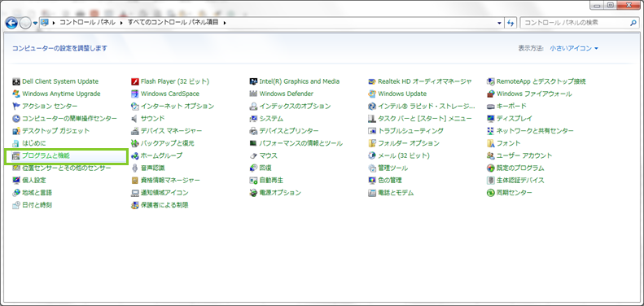Click the Windows Update icon
This screenshot has width=644, height=306.
tap(372, 94)
